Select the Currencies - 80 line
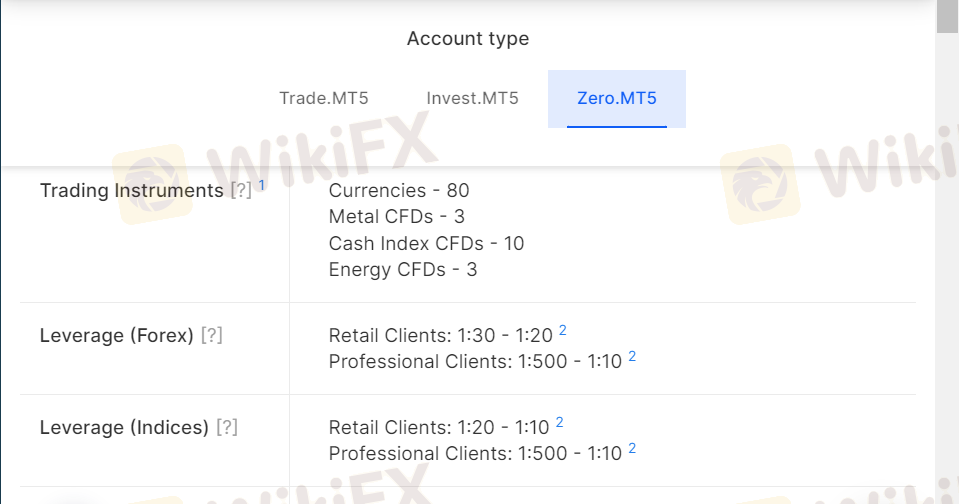Screen dimensions: 959x504 pos(399,190)
